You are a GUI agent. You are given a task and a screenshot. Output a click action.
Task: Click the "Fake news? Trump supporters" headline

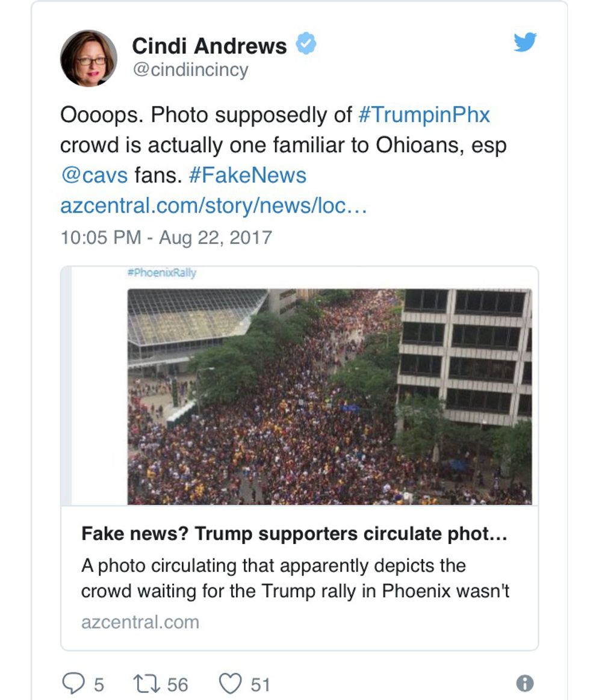pyautogui.click(x=294, y=534)
